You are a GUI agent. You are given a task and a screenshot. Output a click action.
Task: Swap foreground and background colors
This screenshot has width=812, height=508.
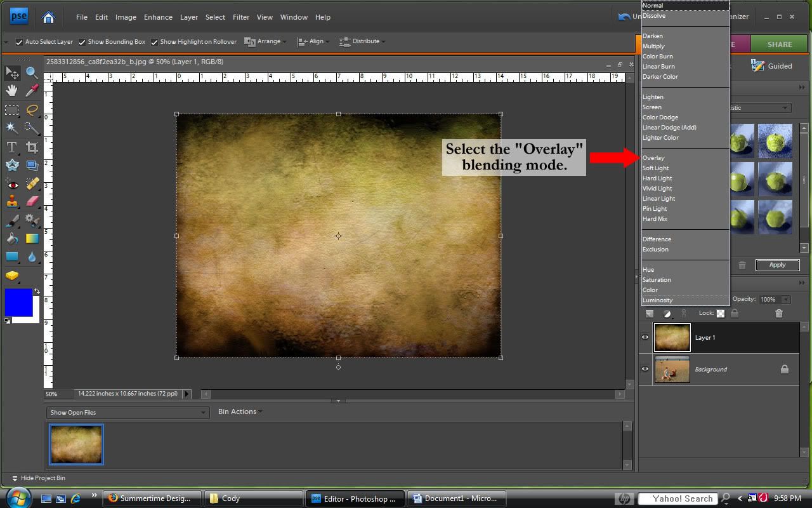(36, 291)
